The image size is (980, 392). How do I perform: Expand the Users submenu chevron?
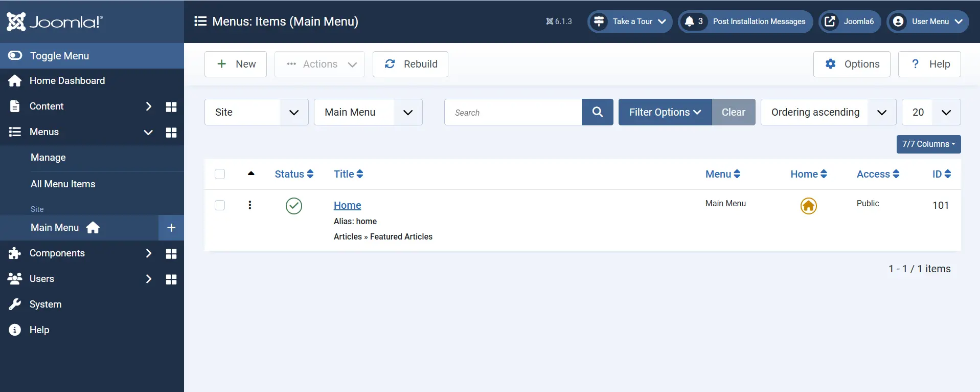pyautogui.click(x=148, y=279)
